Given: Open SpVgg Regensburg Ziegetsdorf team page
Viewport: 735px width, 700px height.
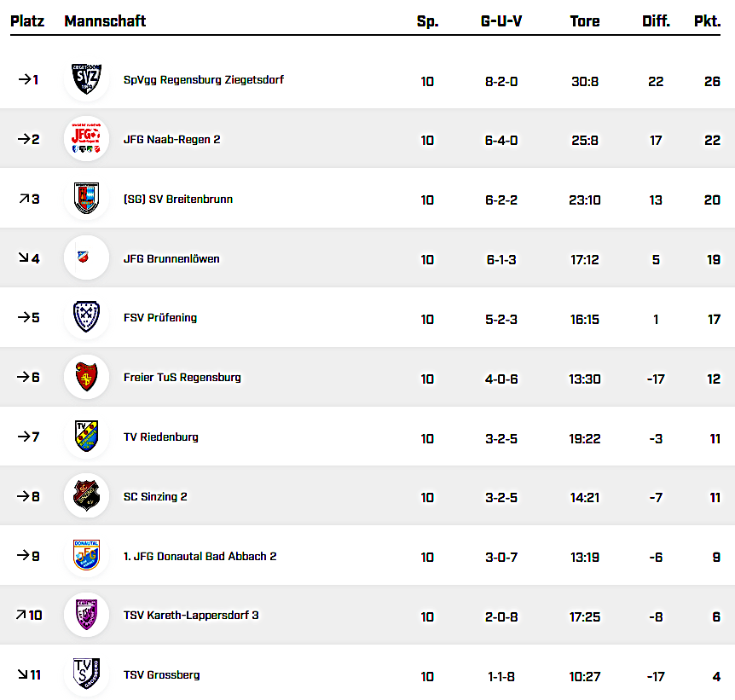Looking at the screenshot, I should (x=203, y=80).
